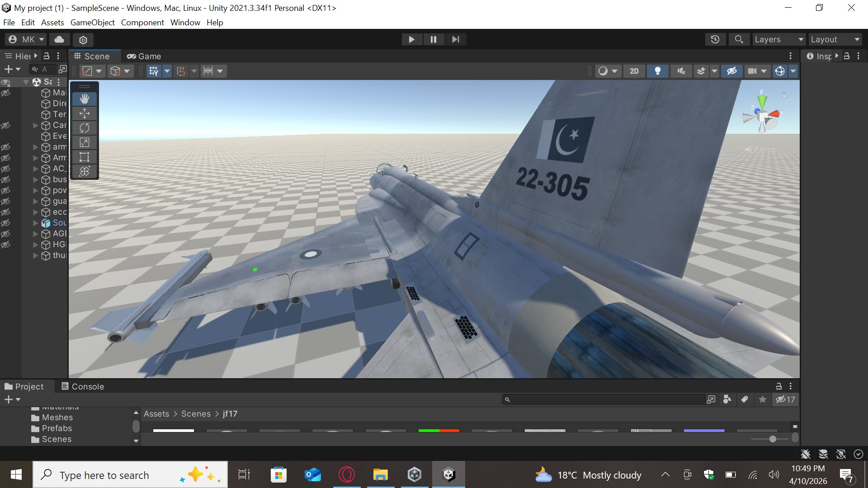Switch to the Game tab
Image resolution: width=868 pixels, height=488 pixels.
click(x=144, y=56)
